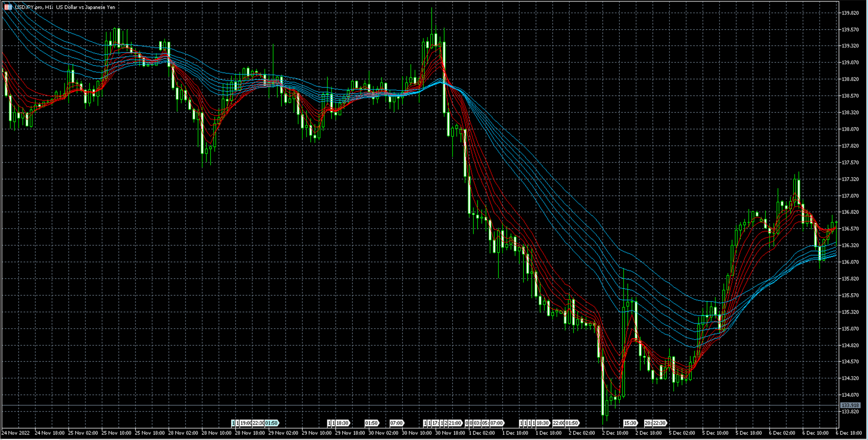Viewport: 868px width, 440px height.
Task: Click the 22:00 event marker
Action: click(559, 423)
